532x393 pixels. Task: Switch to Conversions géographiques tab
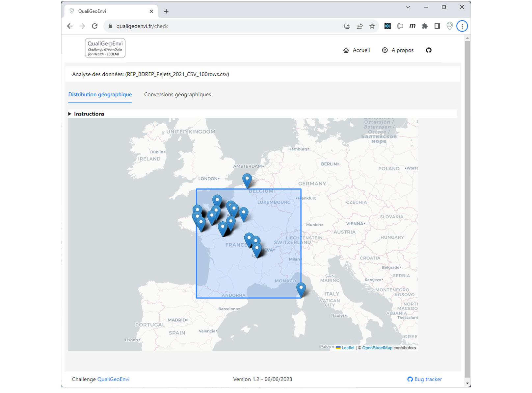coord(177,94)
